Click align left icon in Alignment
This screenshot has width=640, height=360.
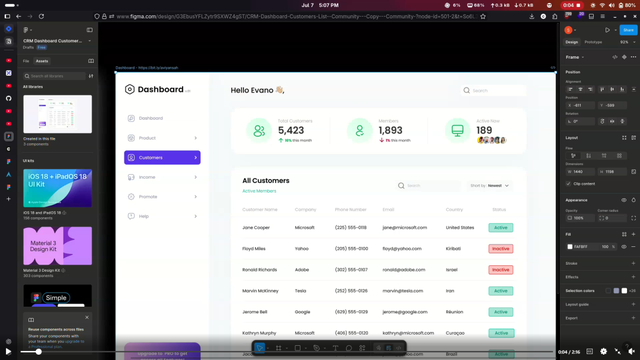pyautogui.click(x=570, y=89)
